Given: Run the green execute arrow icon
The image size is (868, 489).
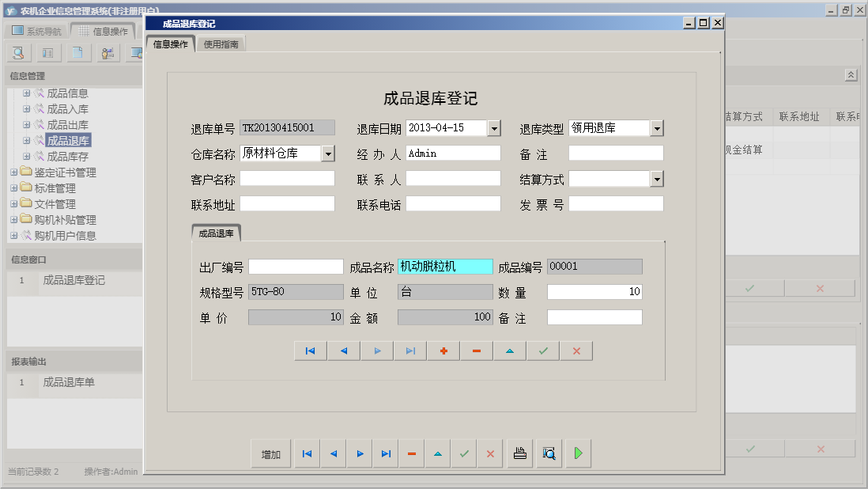Looking at the screenshot, I should click(x=578, y=453).
